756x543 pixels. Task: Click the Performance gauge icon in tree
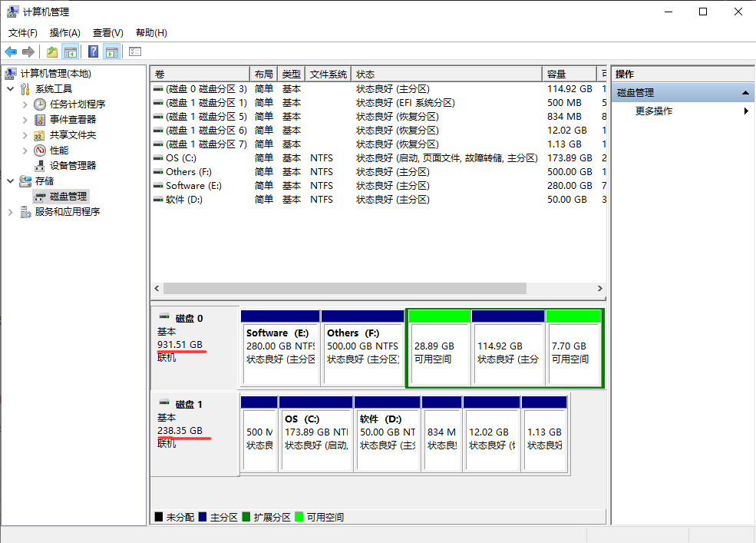40,151
